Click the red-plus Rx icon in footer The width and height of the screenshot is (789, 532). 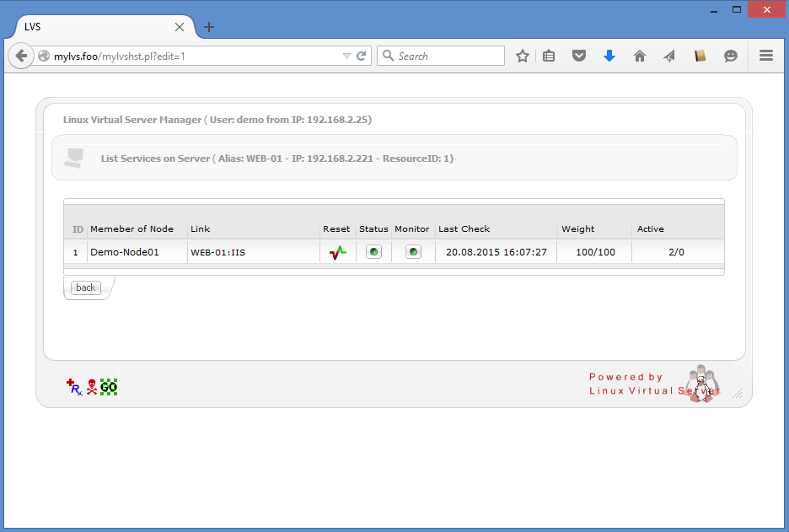[74, 387]
